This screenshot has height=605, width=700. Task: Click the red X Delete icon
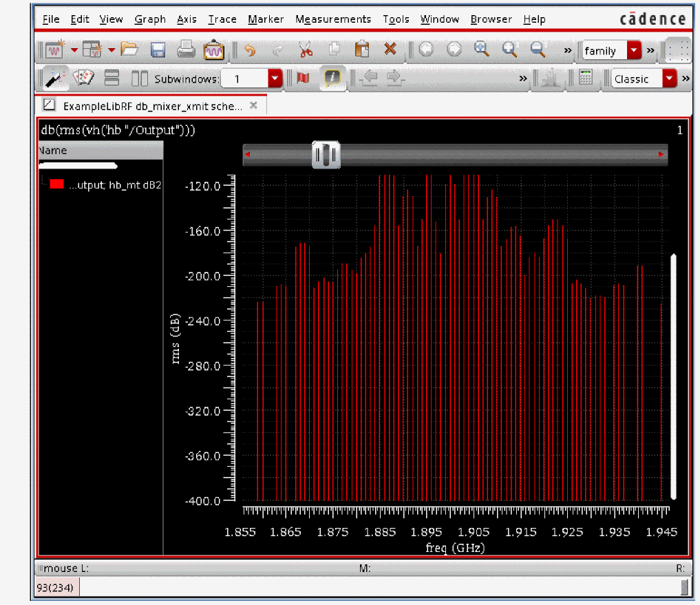click(x=390, y=50)
